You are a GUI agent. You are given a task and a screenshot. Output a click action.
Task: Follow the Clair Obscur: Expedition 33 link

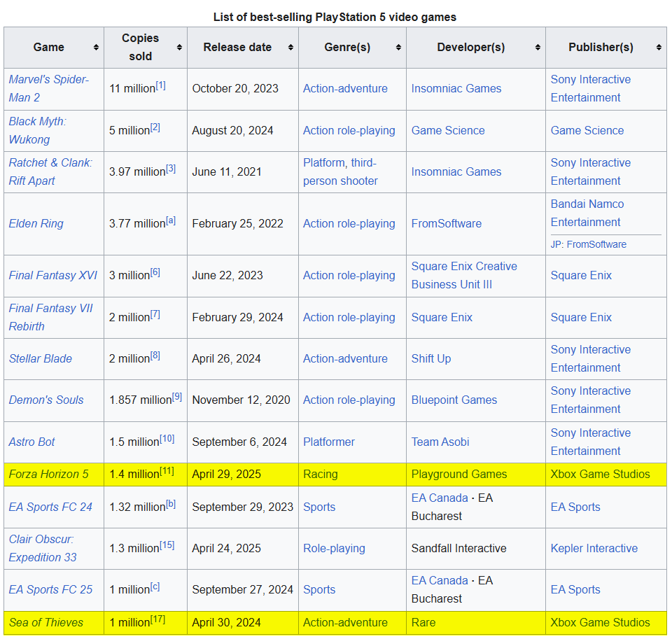[43, 548]
